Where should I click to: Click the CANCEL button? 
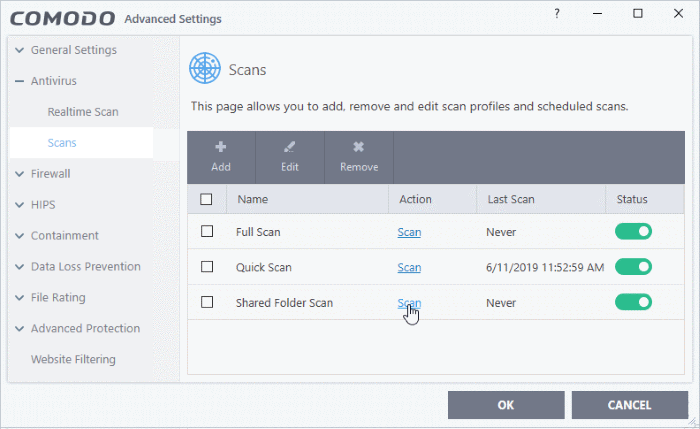(629, 405)
